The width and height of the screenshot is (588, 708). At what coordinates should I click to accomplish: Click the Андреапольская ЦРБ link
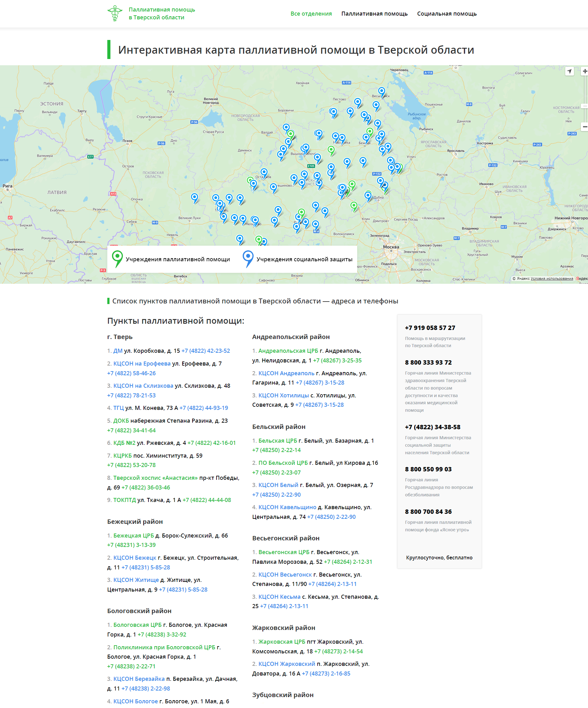tap(288, 351)
